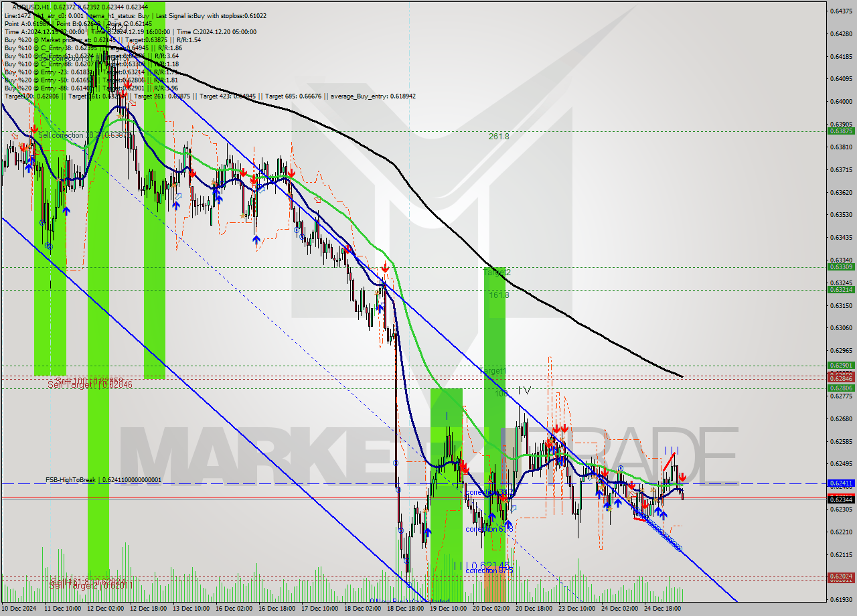Click the 'I V' wave label
Image resolution: width=857 pixels, height=616 pixels.
pyautogui.click(x=524, y=390)
